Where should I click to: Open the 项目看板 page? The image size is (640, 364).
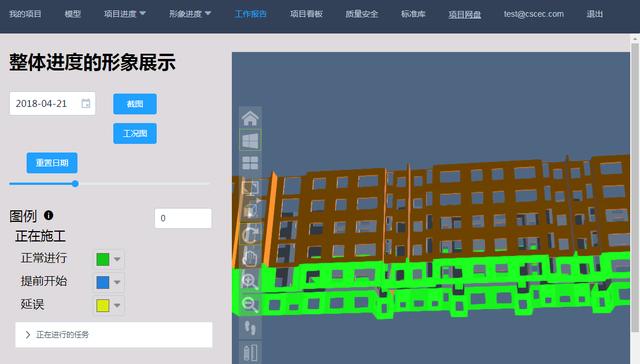[306, 14]
